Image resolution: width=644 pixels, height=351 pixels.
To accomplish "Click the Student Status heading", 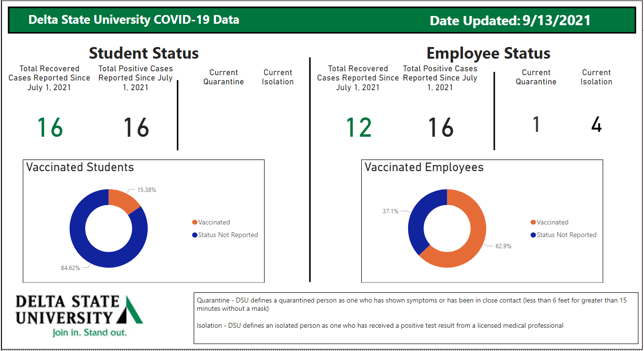I will 144,53.
